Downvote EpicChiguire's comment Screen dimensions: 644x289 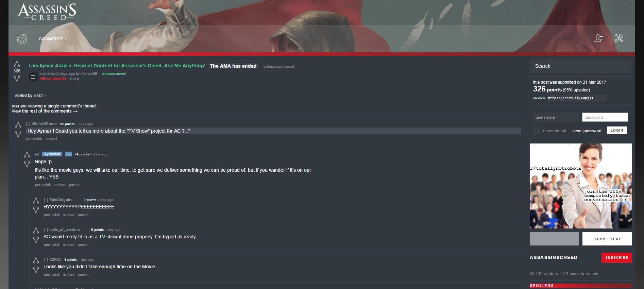point(36,210)
